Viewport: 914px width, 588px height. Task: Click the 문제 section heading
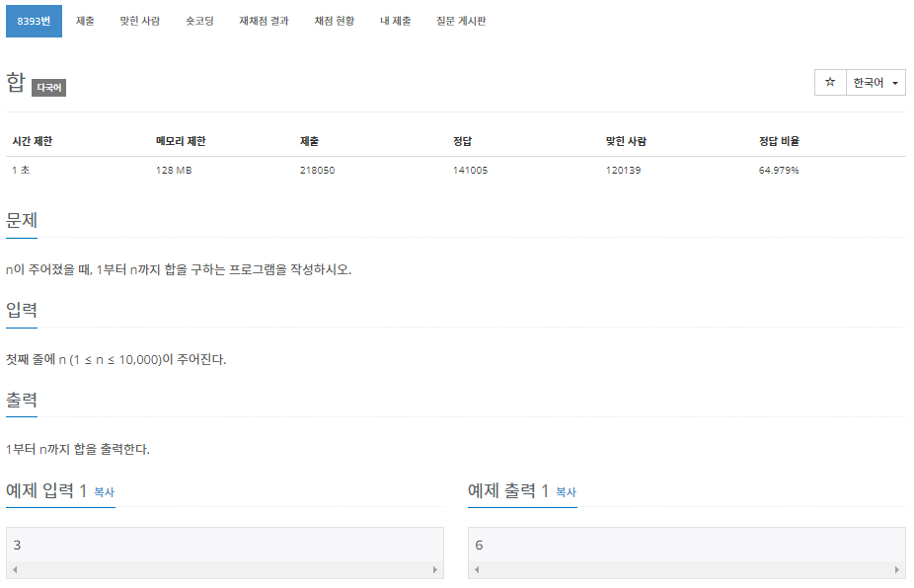[x=22, y=220]
